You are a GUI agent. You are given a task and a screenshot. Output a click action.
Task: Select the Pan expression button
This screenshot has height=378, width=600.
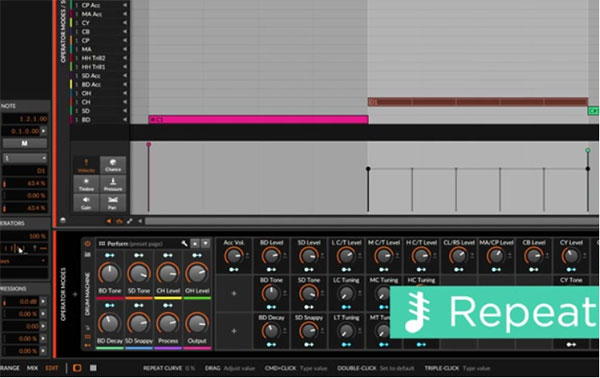coord(113,203)
